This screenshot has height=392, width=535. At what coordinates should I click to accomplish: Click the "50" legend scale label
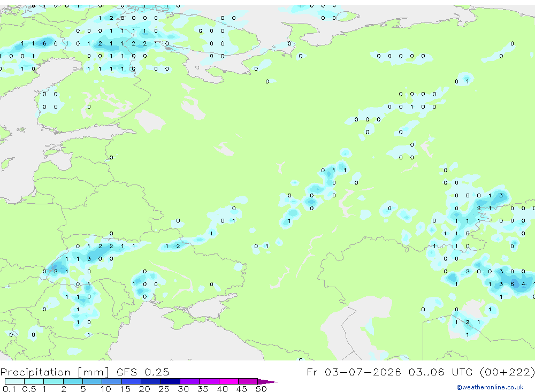pyautogui.click(x=261, y=389)
